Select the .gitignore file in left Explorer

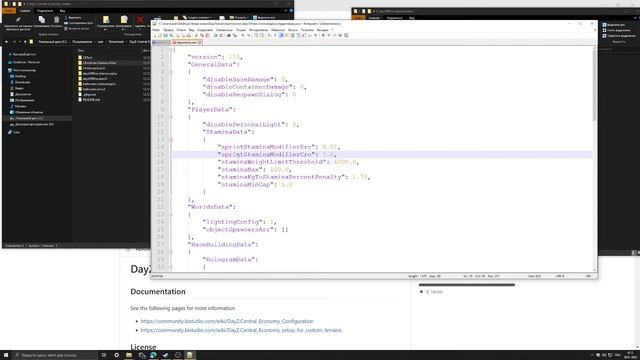[89, 94]
